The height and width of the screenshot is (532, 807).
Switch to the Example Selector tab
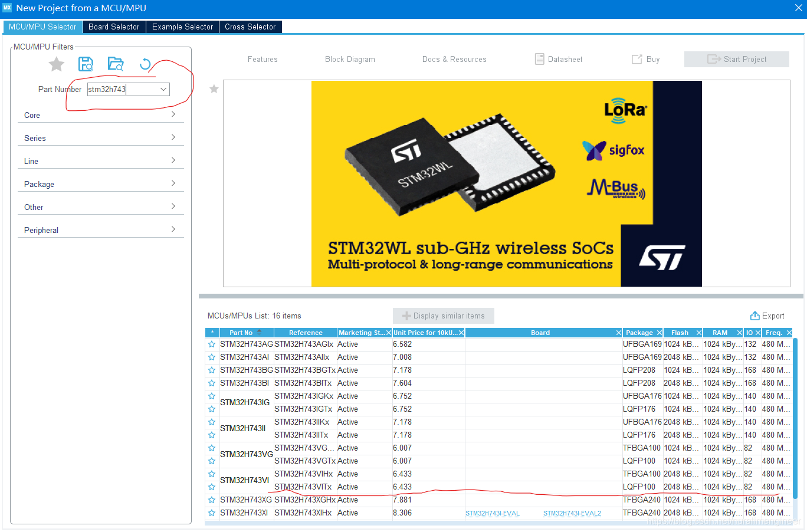point(182,27)
